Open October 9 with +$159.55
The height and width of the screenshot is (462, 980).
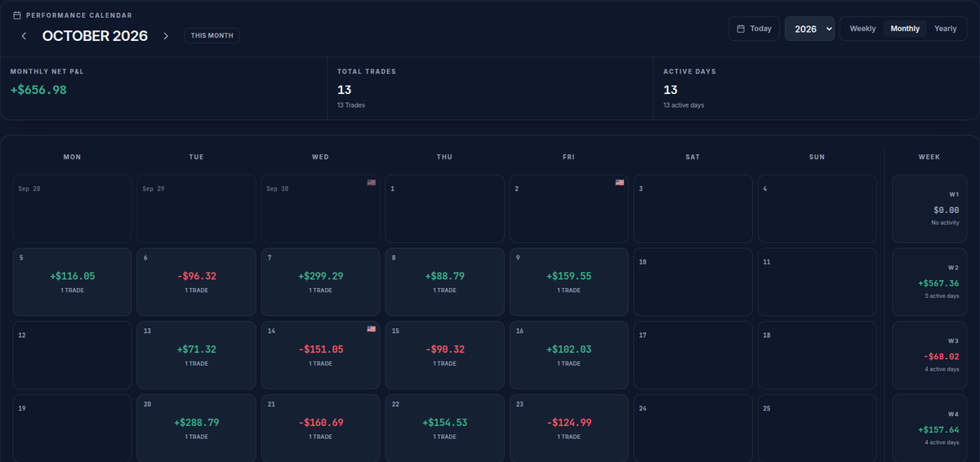(x=569, y=282)
